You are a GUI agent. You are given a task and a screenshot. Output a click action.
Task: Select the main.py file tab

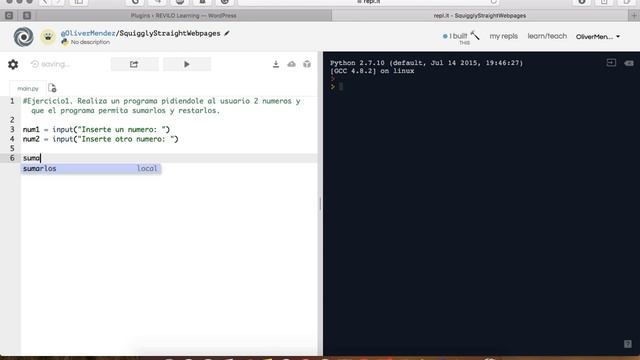28,89
